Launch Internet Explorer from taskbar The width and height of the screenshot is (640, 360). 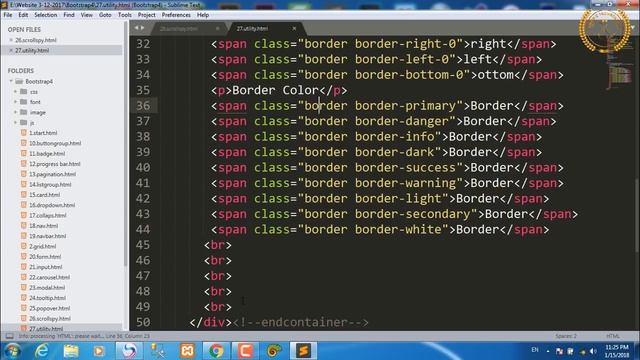[x=42, y=351]
